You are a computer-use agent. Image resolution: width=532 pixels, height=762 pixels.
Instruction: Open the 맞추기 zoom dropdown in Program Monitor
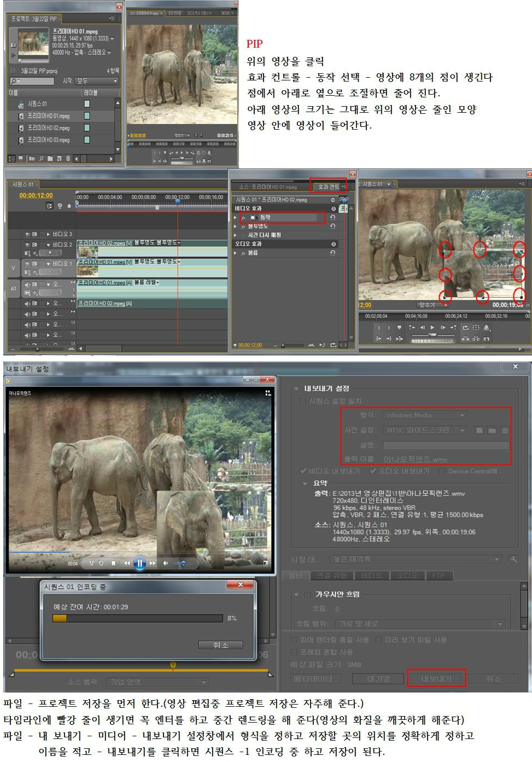[x=433, y=305]
